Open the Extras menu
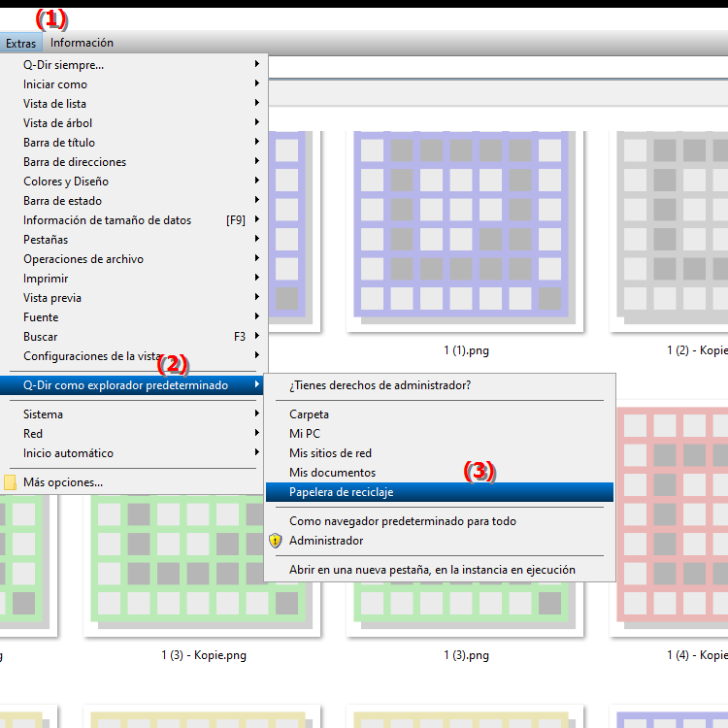 click(x=21, y=43)
